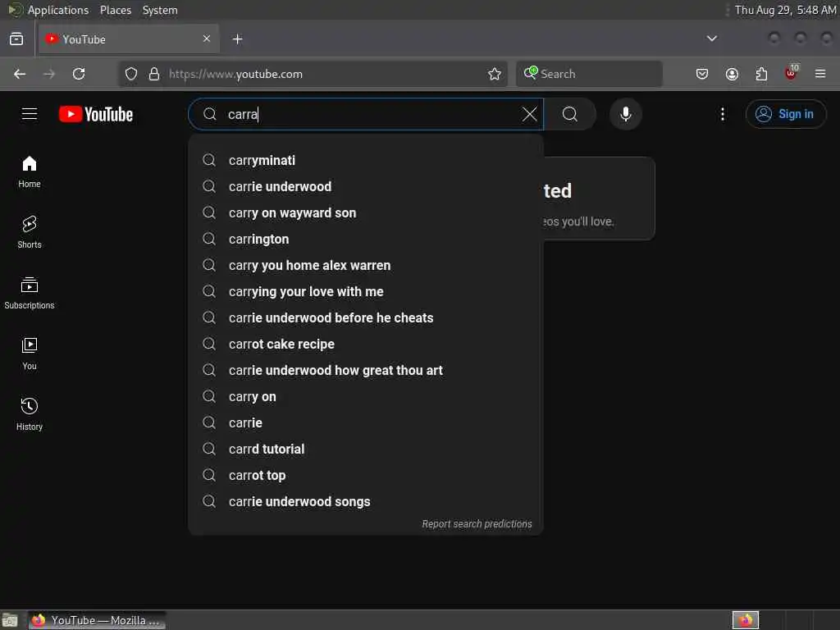Close the YouTube tab
The width and height of the screenshot is (840, 630).
tap(207, 39)
